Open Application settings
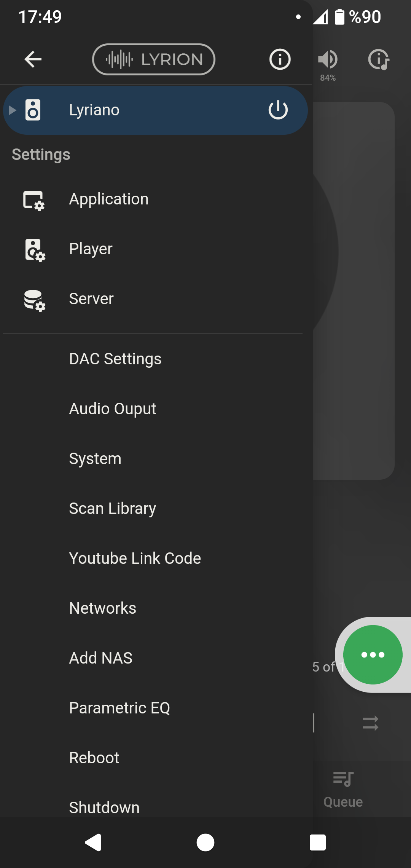Image resolution: width=411 pixels, height=868 pixels. 108,199
